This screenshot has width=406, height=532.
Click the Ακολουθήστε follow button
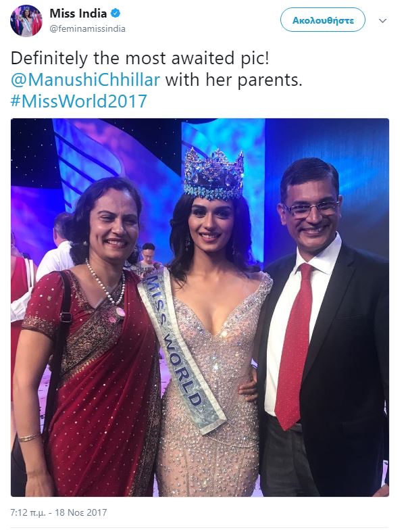click(323, 20)
